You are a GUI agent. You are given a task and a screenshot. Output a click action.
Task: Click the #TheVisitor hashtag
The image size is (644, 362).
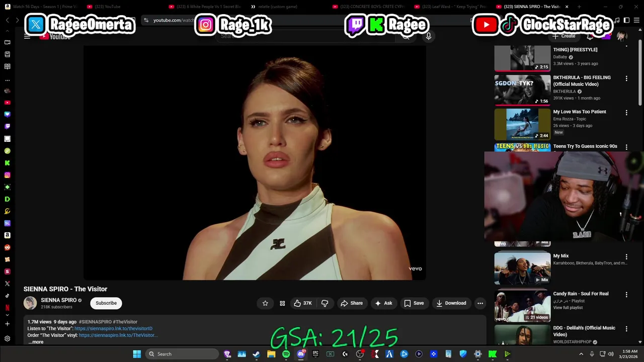(x=125, y=322)
